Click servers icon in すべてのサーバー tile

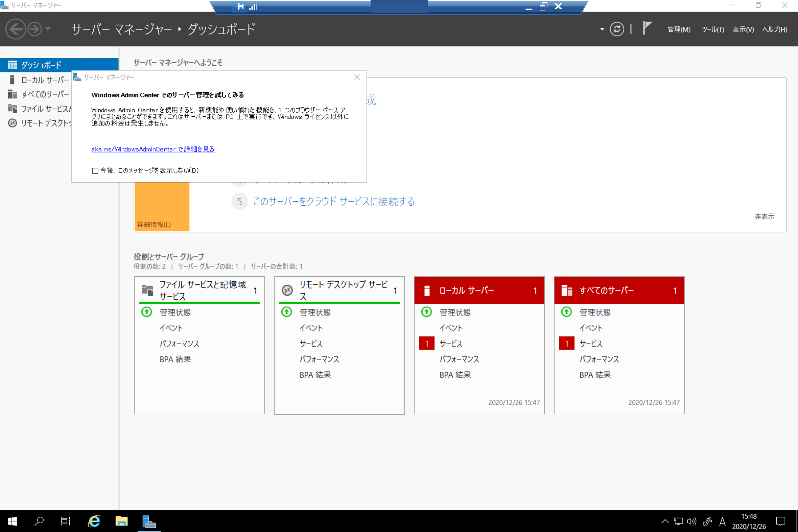(x=567, y=291)
